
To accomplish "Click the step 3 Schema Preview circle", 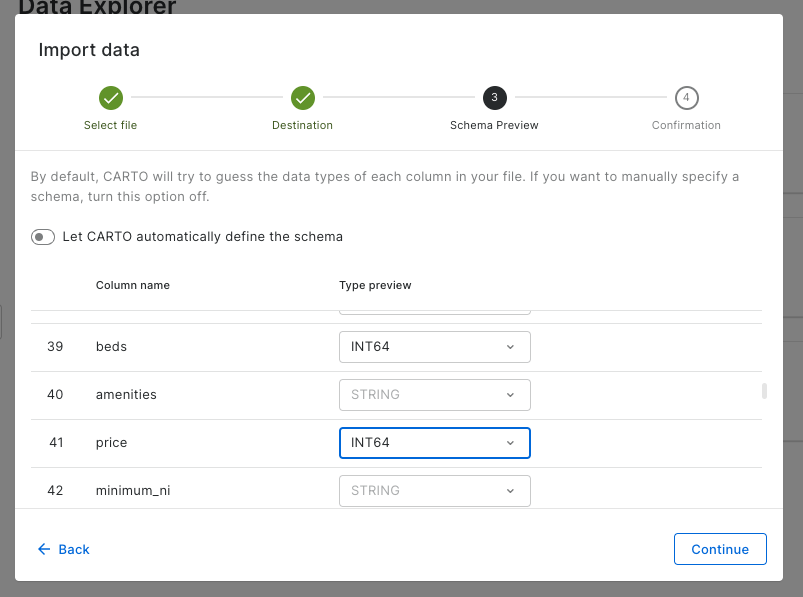I will (494, 98).
